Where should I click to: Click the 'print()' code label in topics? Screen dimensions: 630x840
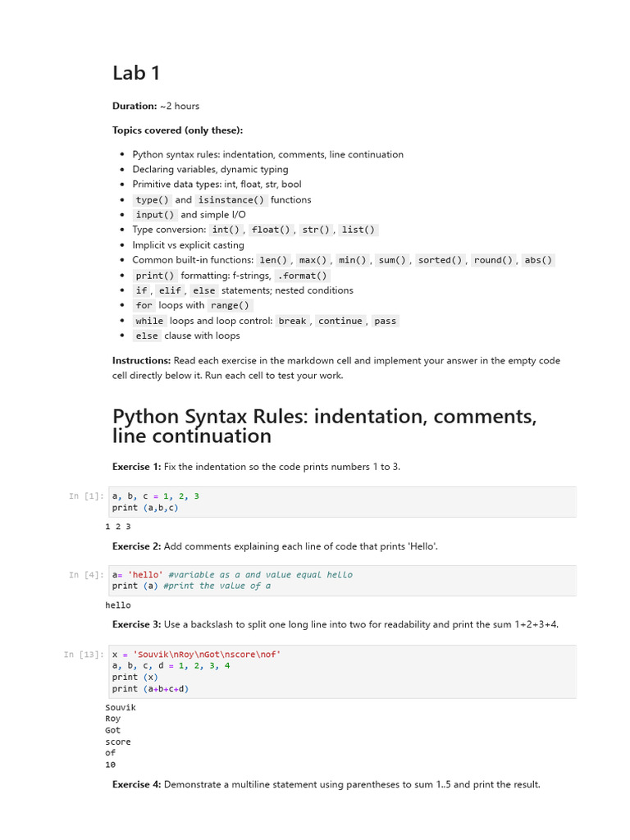coord(155,276)
